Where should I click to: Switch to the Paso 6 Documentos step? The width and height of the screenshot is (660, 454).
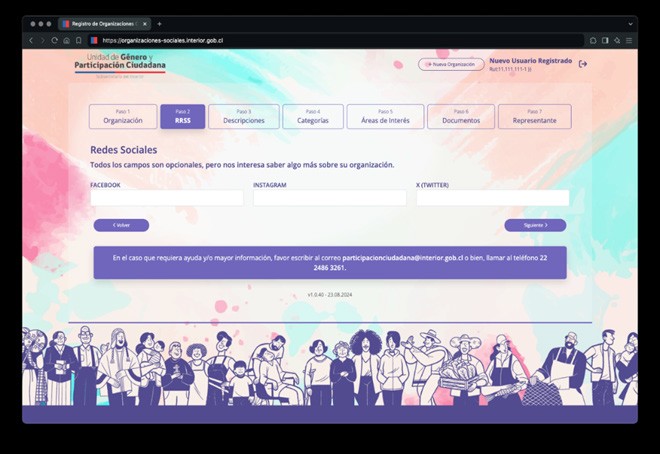coord(461,117)
